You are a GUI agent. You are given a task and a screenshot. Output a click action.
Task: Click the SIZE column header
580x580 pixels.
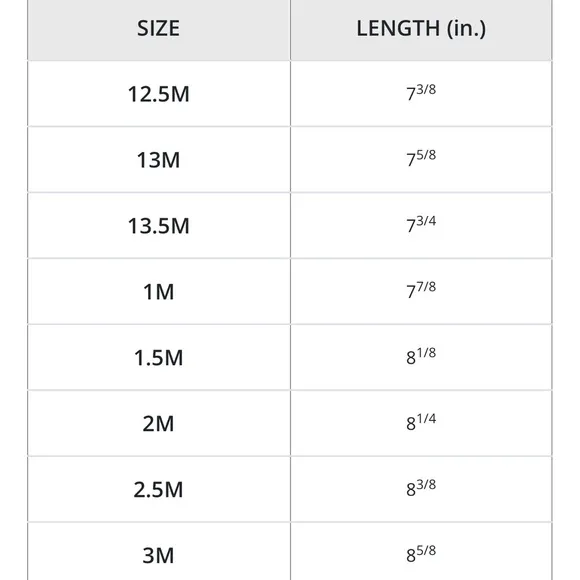pyautogui.click(x=159, y=28)
